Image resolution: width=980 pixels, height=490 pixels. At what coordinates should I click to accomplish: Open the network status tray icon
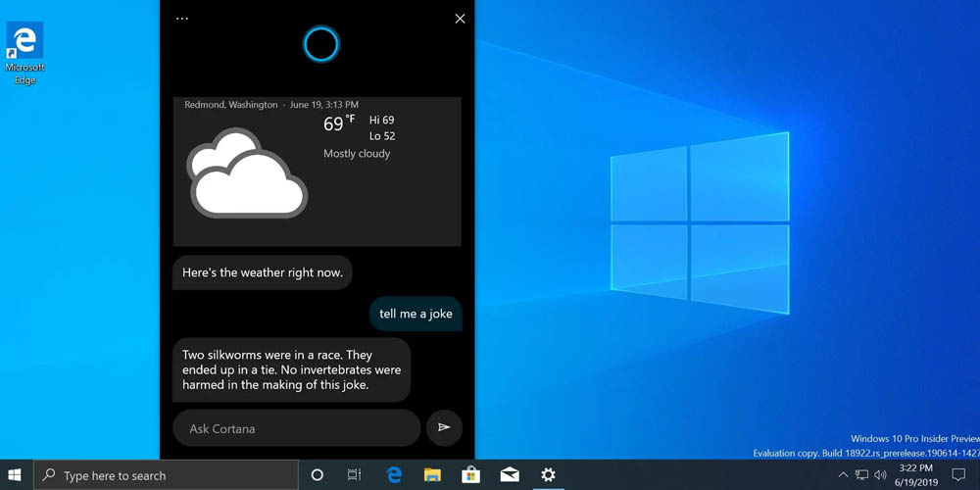coord(861,475)
